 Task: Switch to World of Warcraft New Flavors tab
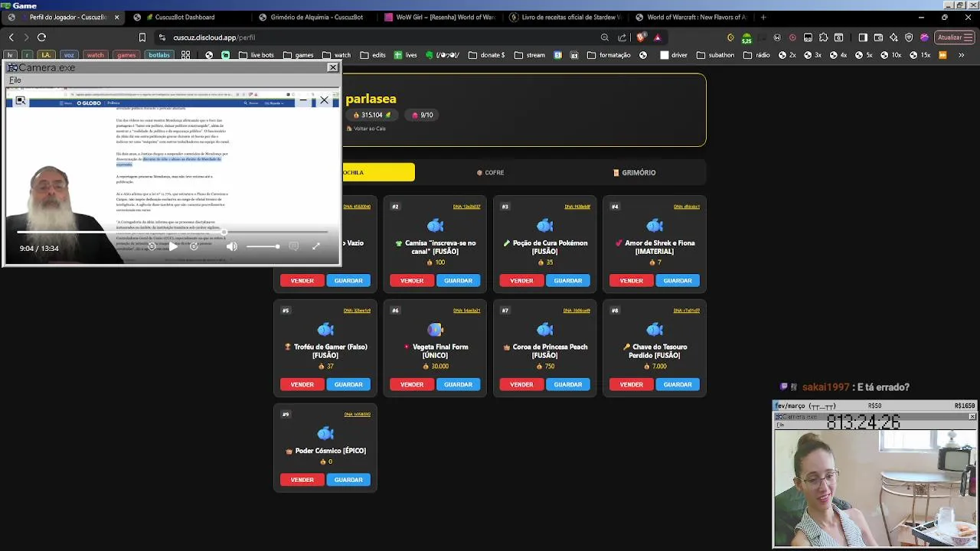693,17
